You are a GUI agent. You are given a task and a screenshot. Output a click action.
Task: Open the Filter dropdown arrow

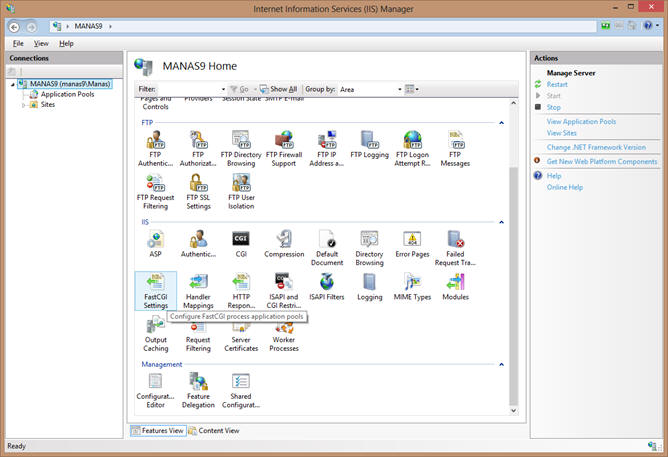223,89
